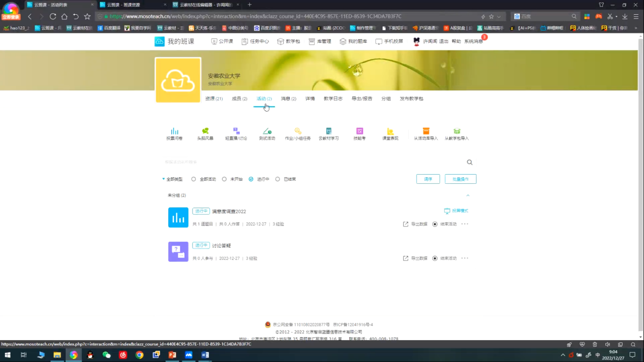Open the 作业/小组任务 icon
644x362 pixels.
(298, 134)
